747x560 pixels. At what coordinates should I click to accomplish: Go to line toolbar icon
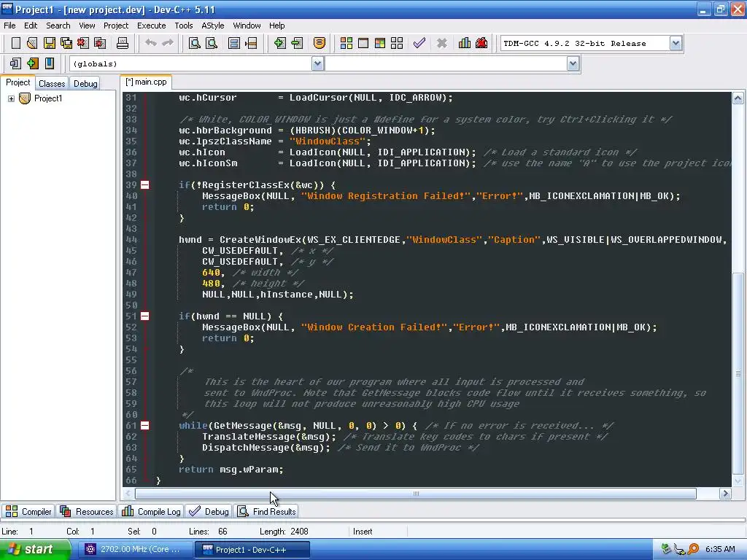click(251, 43)
